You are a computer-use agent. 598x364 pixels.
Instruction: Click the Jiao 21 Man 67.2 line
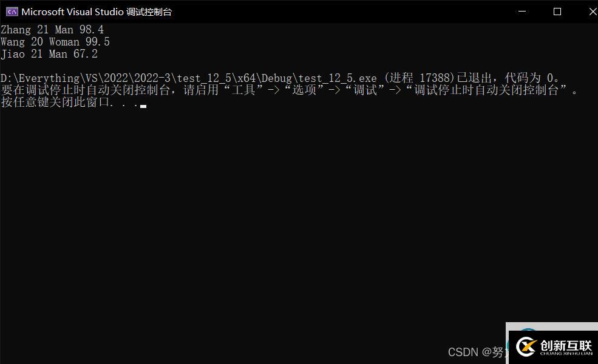pos(49,54)
